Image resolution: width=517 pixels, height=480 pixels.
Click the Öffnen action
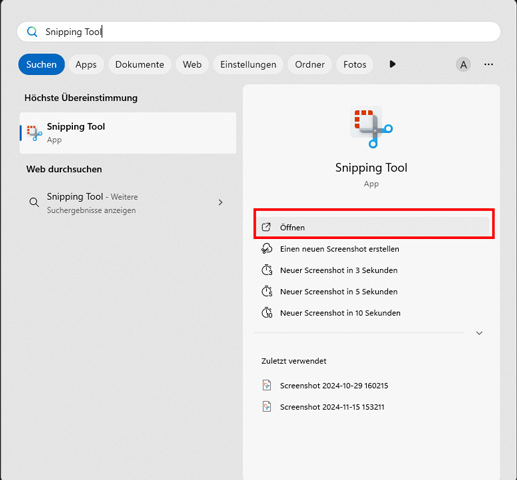373,227
